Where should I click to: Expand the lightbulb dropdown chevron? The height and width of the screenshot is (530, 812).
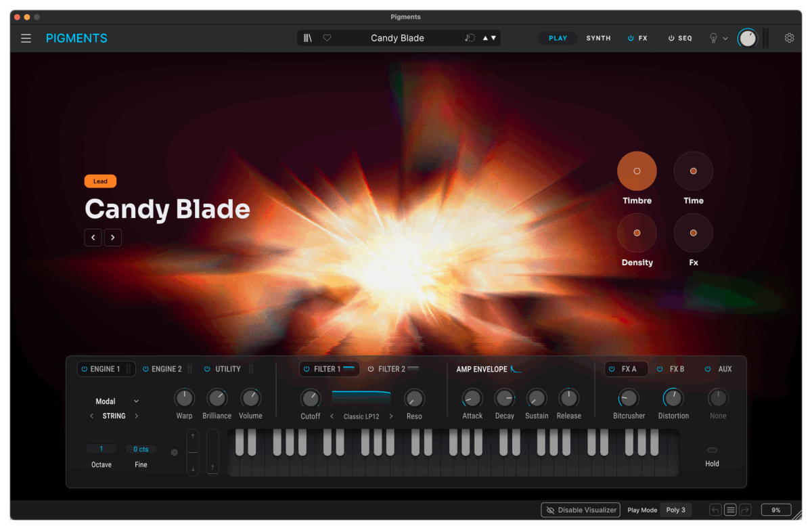725,39
